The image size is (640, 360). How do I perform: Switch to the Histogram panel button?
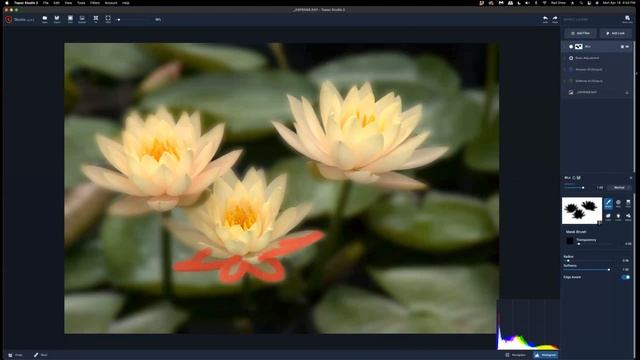(546, 355)
